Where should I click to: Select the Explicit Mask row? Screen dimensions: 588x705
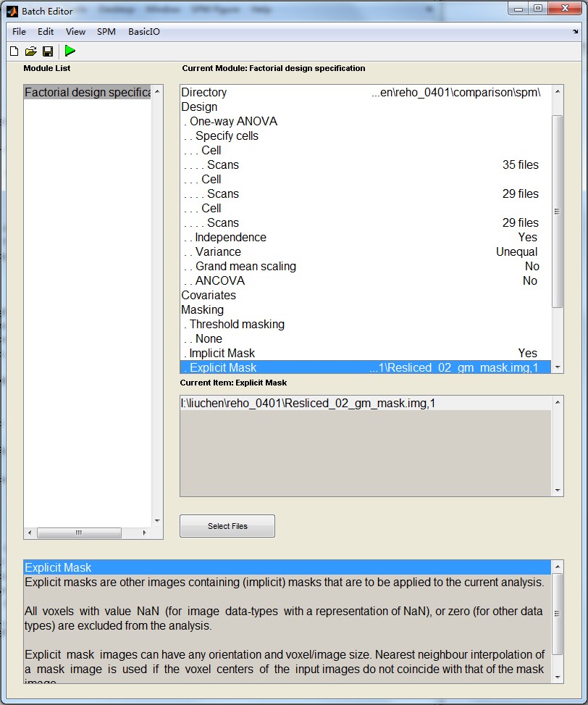click(x=365, y=367)
